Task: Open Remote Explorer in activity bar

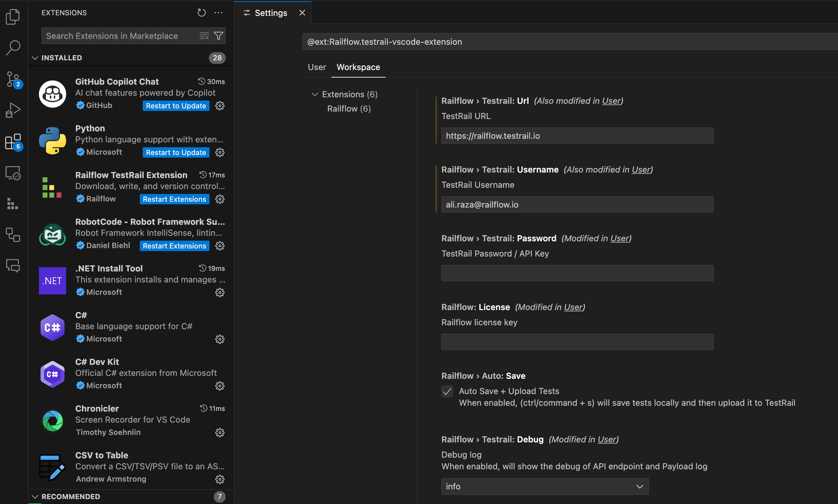Action: [13, 173]
